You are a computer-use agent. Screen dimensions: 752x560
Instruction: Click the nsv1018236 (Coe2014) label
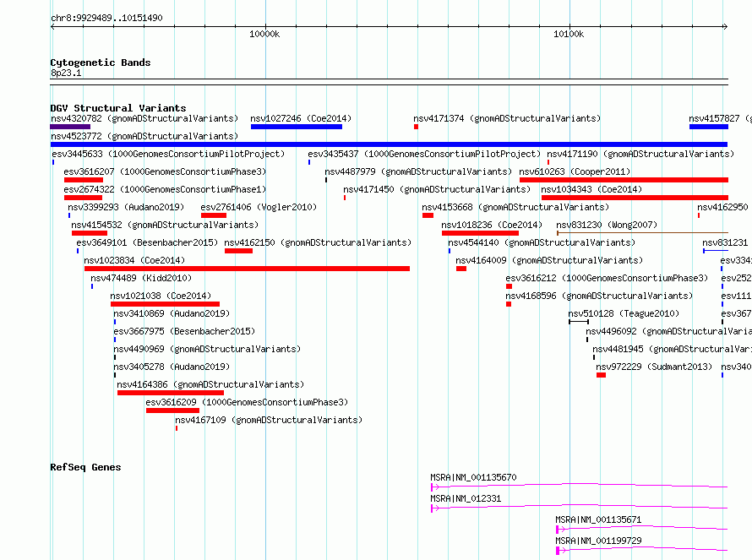click(492, 225)
